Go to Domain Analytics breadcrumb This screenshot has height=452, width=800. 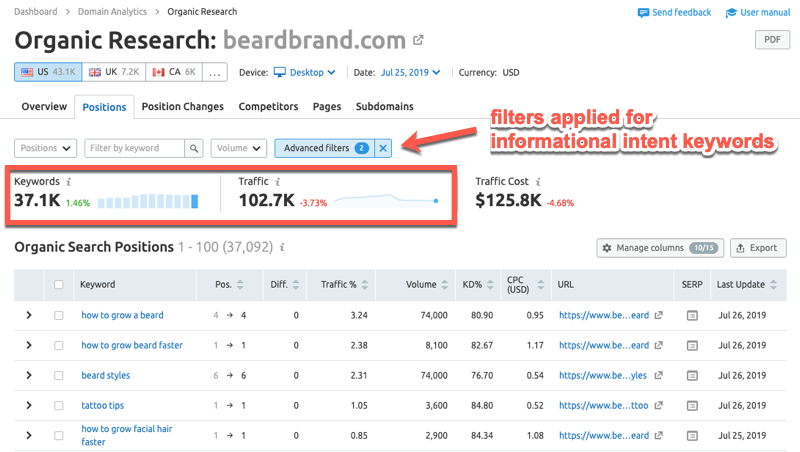point(112,12)
